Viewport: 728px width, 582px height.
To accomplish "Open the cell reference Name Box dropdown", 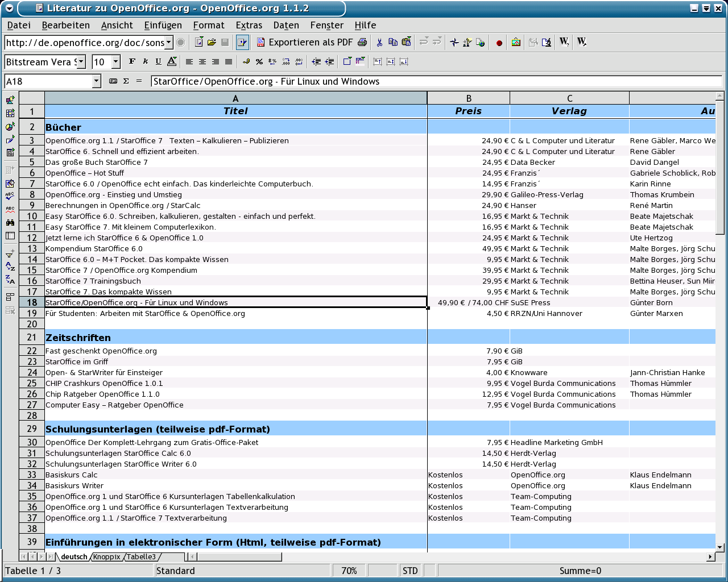I will coord(96,81).
